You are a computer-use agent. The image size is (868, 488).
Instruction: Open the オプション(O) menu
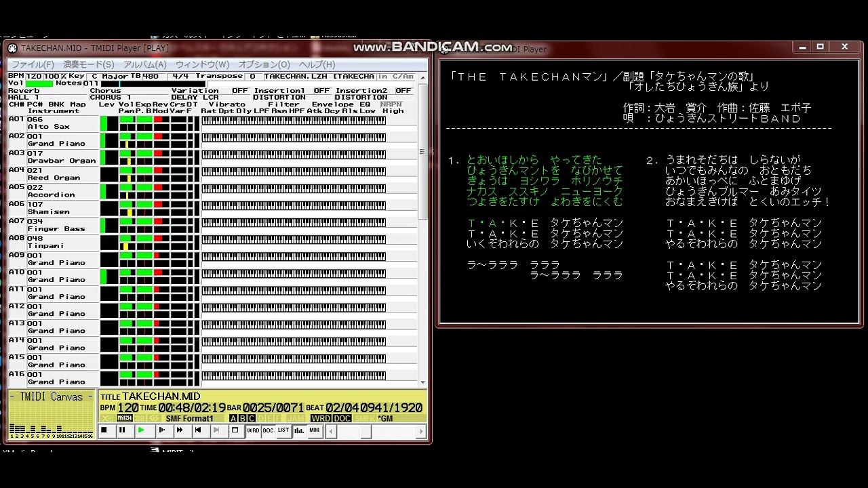[x=264, y=64]
